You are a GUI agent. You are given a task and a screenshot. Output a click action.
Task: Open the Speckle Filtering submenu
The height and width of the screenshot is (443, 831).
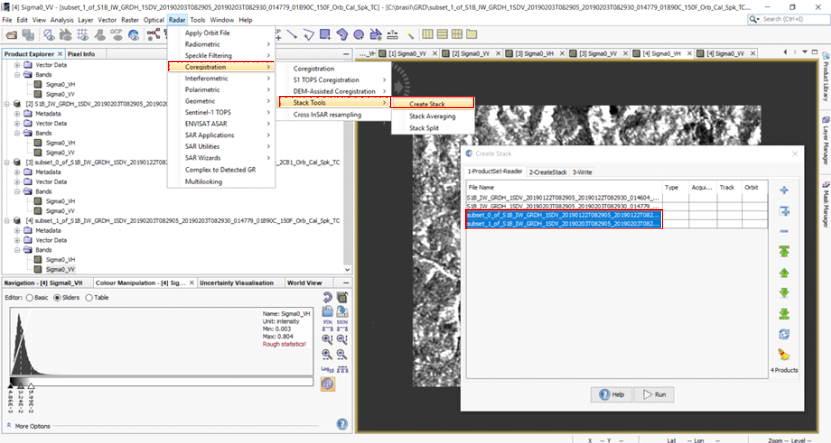[x=208, y=55]
